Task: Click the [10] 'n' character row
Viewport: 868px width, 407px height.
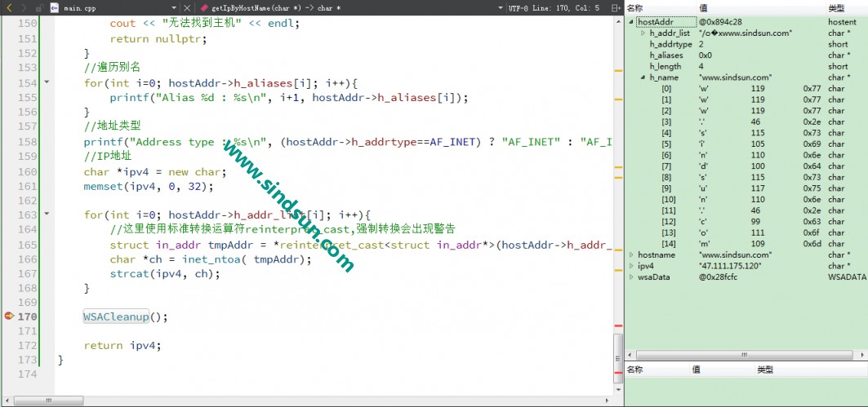Action: 746,200
